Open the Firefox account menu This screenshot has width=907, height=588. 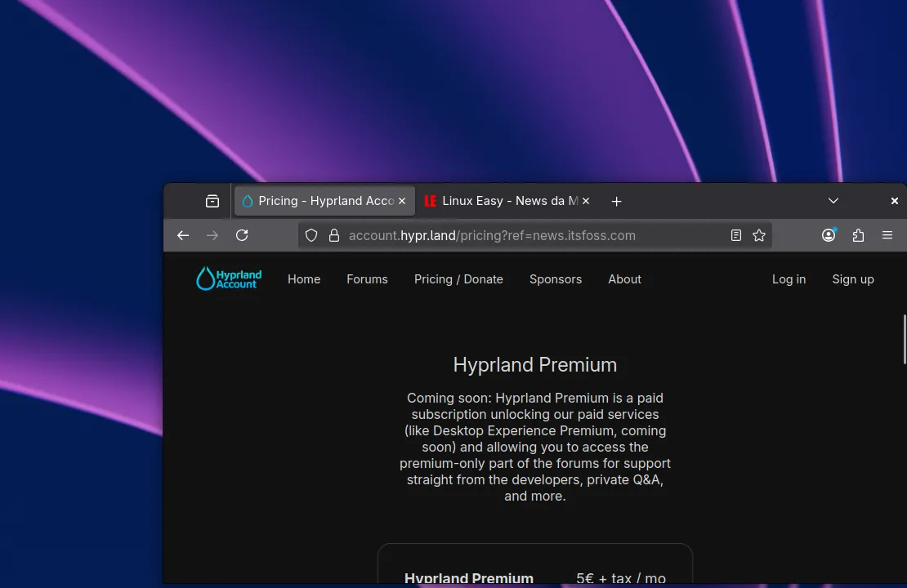tap(829, 235)
